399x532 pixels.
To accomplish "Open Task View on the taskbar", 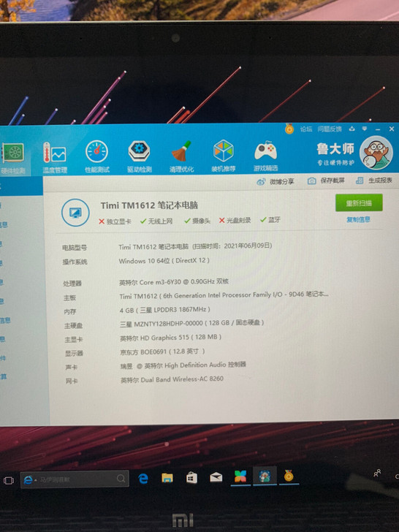I will tap(9, 480).
